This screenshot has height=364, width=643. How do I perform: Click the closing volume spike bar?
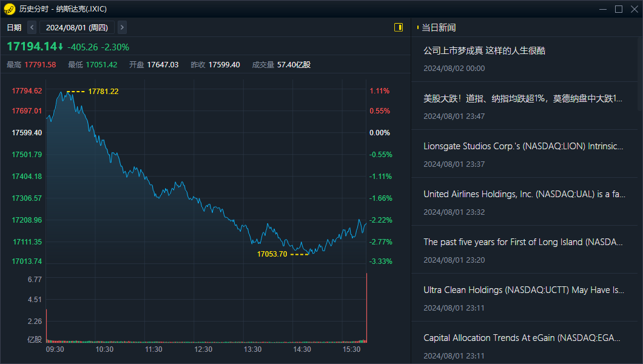tap(366, 308)
